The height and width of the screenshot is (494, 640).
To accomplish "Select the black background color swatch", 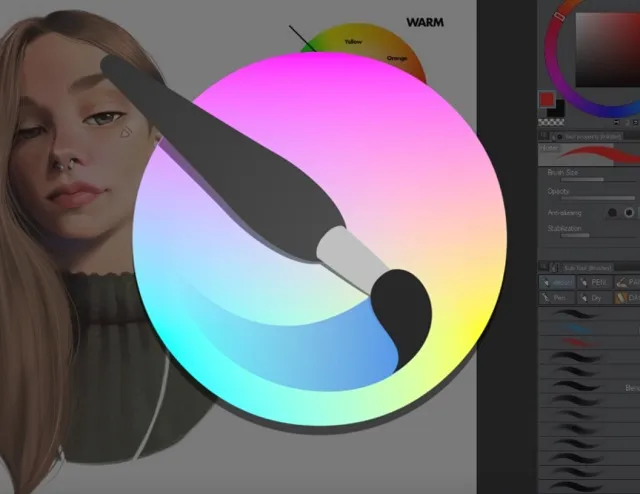I will [x=557, y=108].
